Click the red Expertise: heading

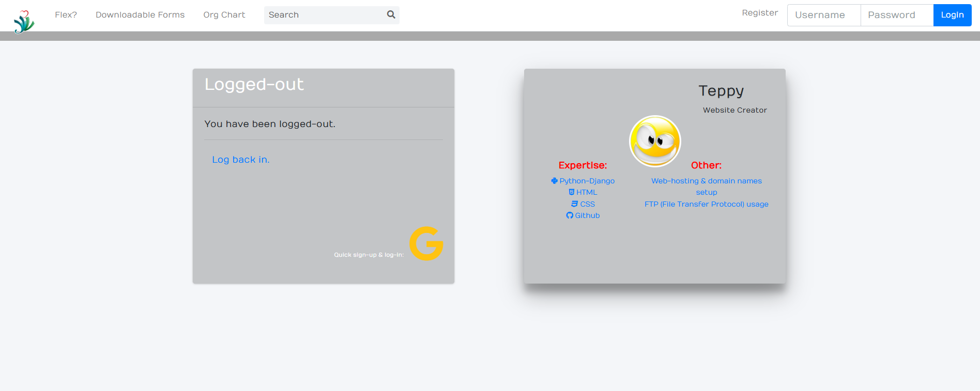[x=583, y=165]
